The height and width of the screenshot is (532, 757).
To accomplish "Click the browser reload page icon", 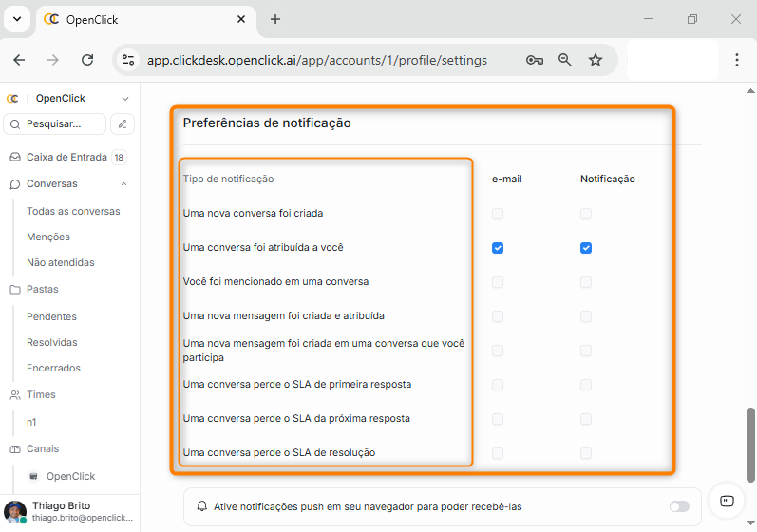I will 87,60.
